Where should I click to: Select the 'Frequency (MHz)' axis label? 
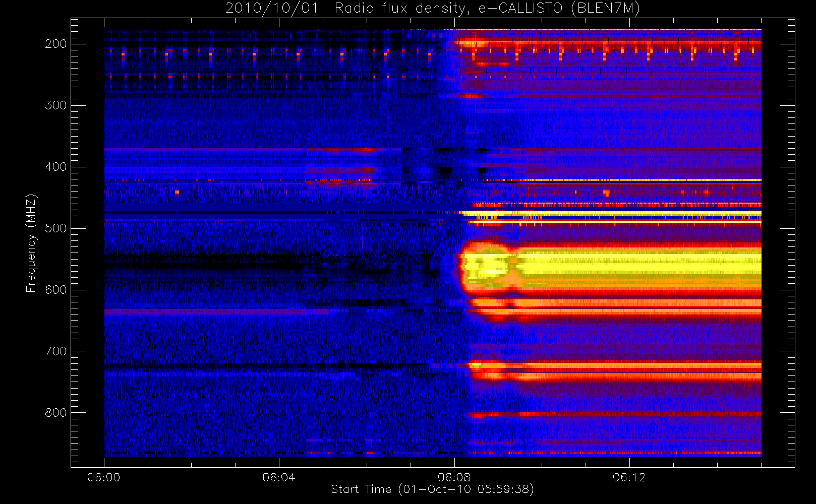click(31, 243)
